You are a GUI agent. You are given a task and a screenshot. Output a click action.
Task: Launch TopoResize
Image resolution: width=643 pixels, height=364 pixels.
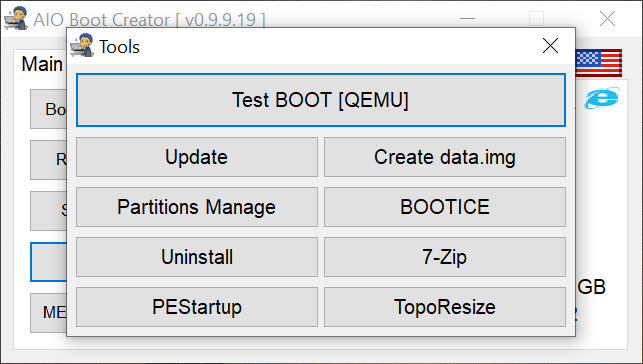coord(445,307)
